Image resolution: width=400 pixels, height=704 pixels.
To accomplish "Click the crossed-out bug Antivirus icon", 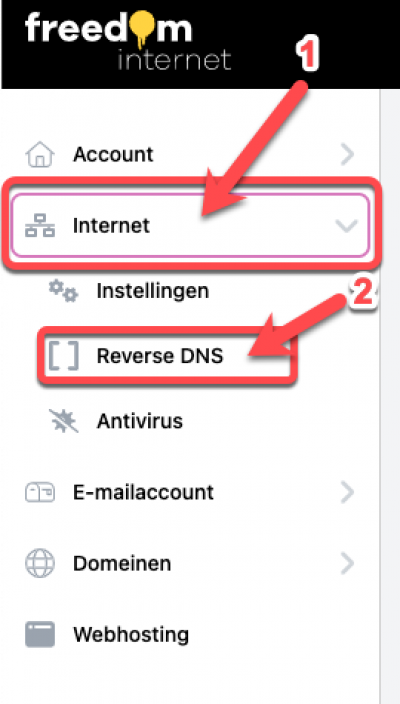I will [63, 421].
